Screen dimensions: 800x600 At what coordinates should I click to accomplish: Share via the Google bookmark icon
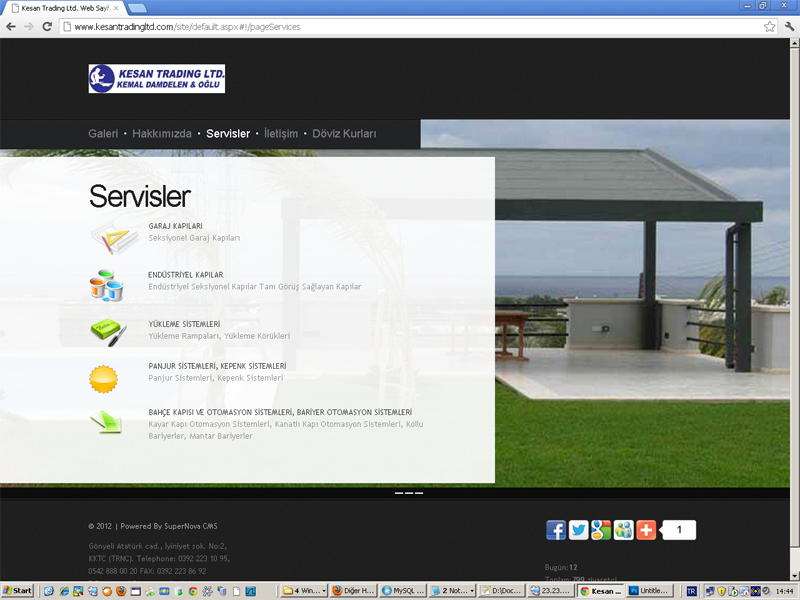click(x=601, y=530)
